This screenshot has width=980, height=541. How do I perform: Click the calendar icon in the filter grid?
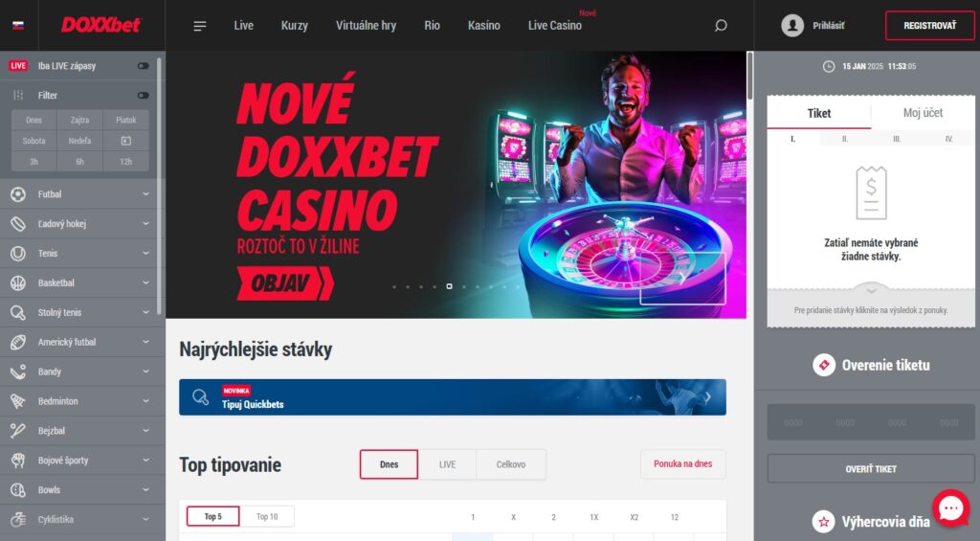coord(125,141)
